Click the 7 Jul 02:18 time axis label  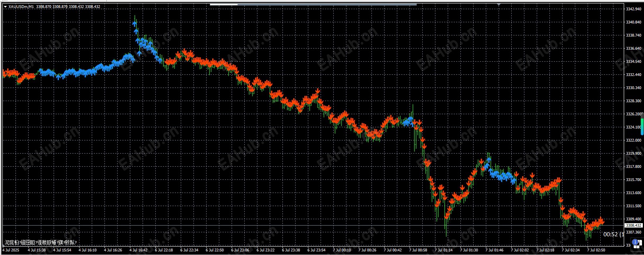[545, 250]
